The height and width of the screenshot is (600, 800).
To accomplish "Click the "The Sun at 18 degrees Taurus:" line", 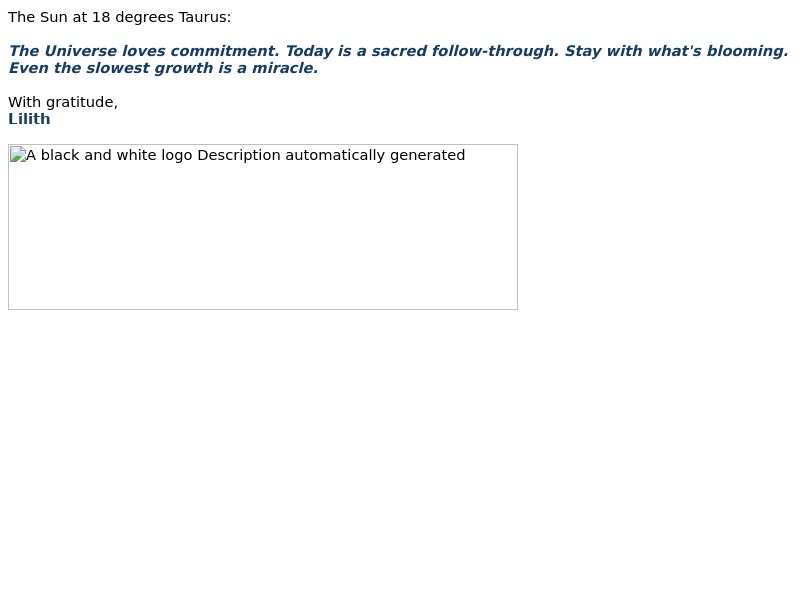I will click(x=119, y=17).
